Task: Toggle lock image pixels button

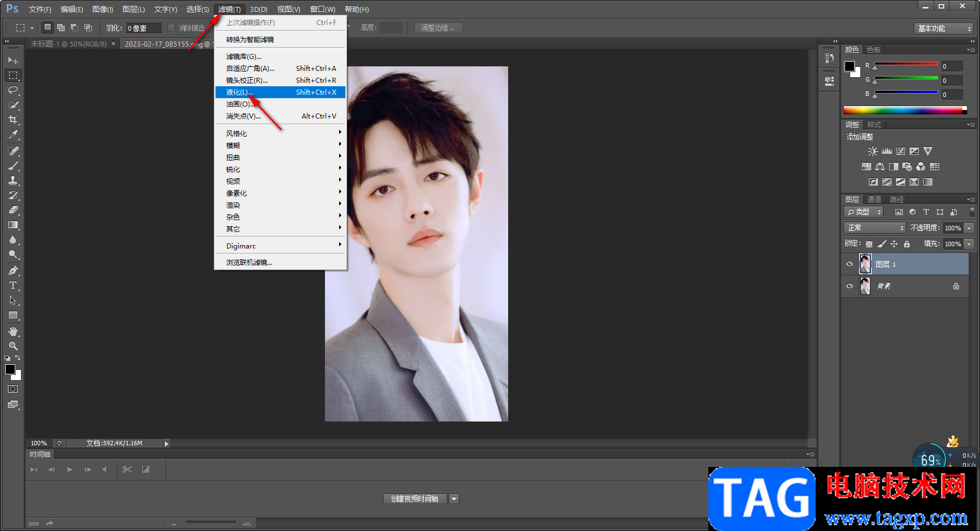Action: click(x=881, y=244)
